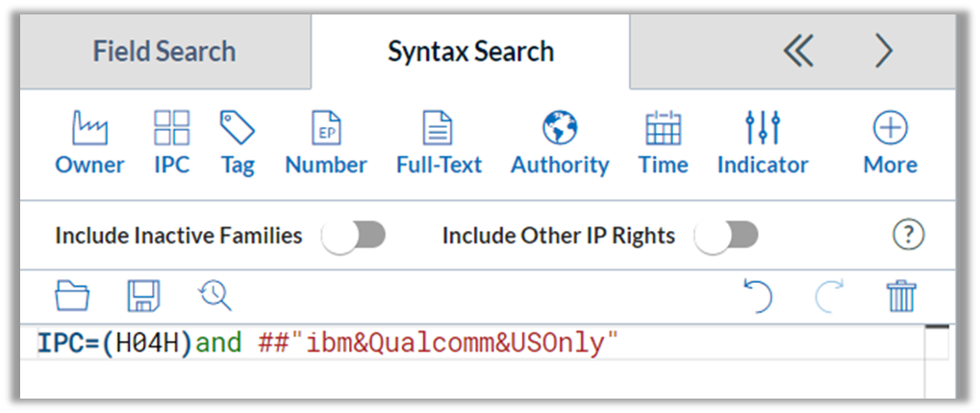Select the Syntax Search tab
The width and height of the screenshot is (980, 413).
[x=470, y=51]
